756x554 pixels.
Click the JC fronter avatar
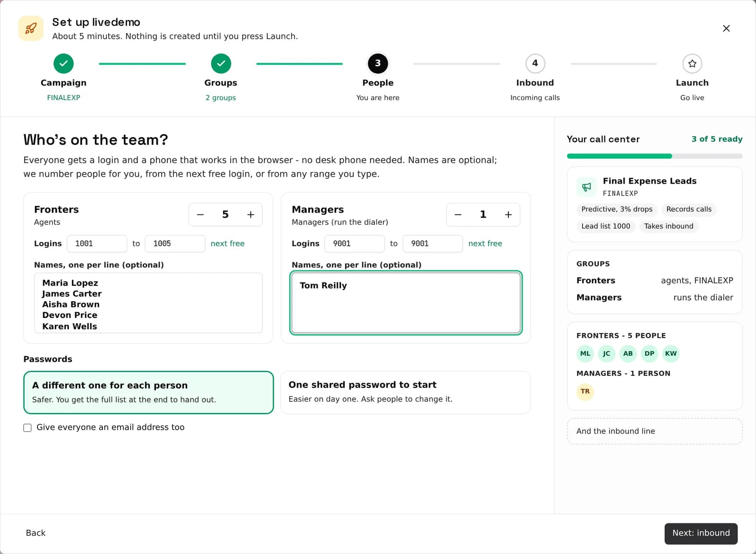tap(607, 353)
